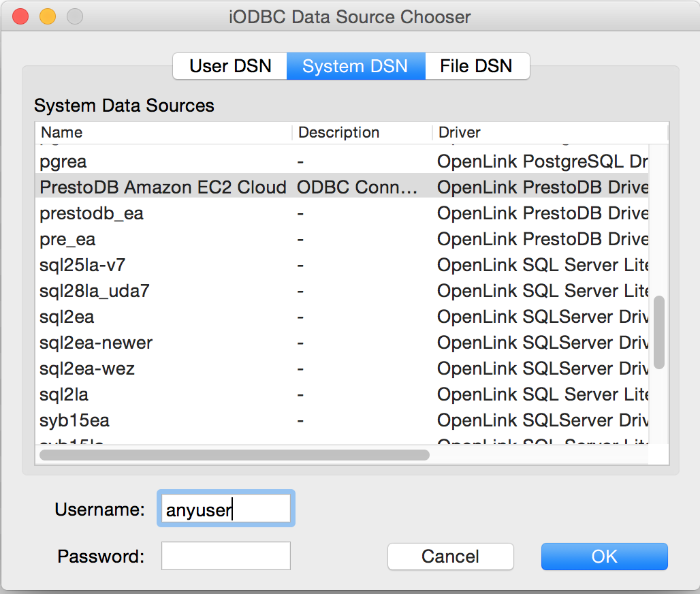Select the sql25la-v7 data source
This screenshot has width=700, height=594.
(x=342, y=265)
